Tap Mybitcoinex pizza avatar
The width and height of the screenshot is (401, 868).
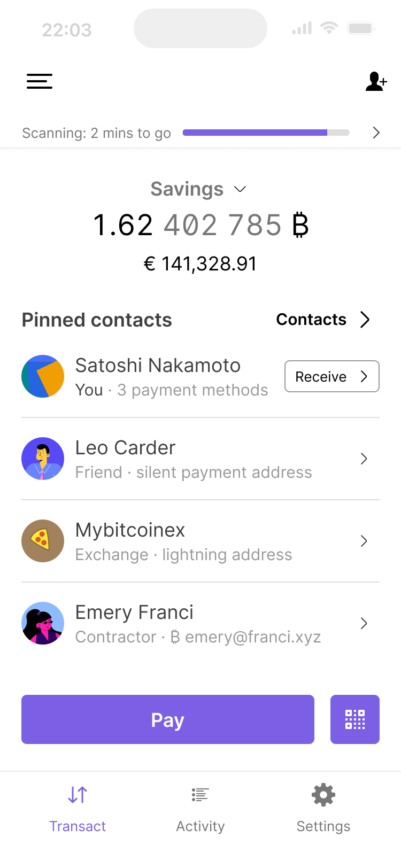43,541
